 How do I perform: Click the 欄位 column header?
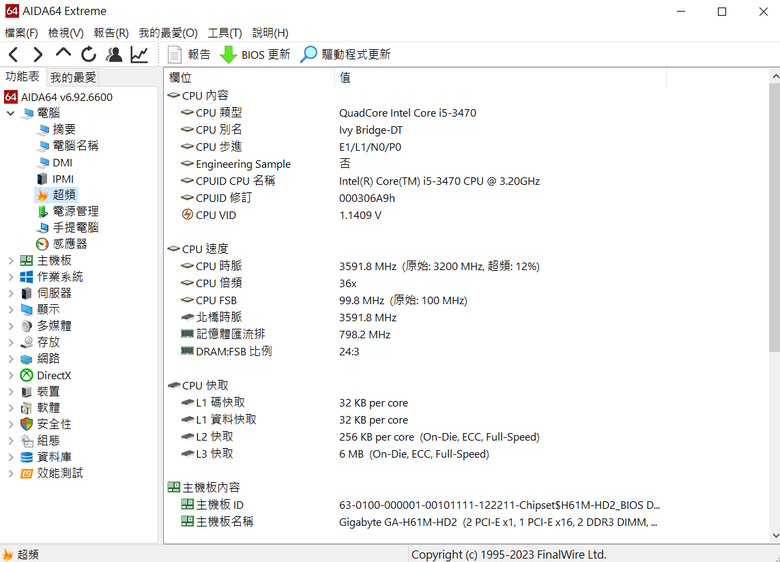(249, 78)
